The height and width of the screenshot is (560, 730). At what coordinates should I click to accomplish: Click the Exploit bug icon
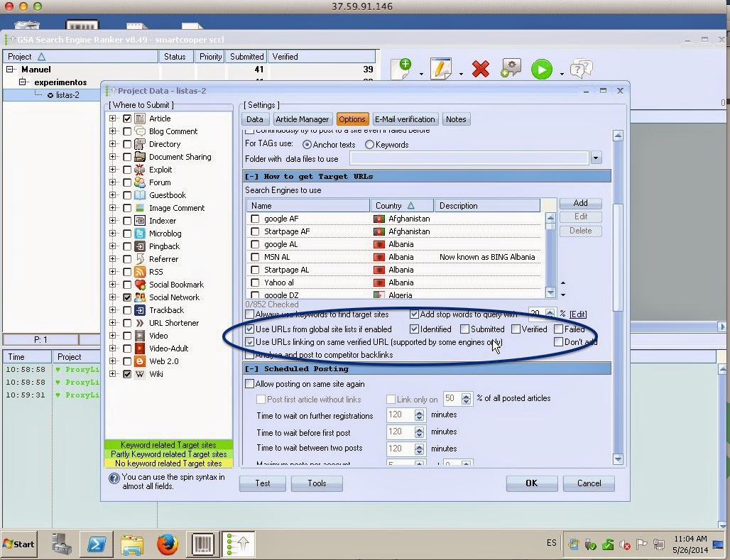point(140,170)
